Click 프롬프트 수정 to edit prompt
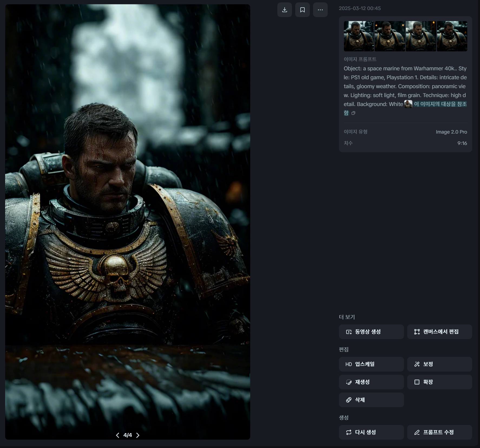480x448 pixels. pos(439,432)
